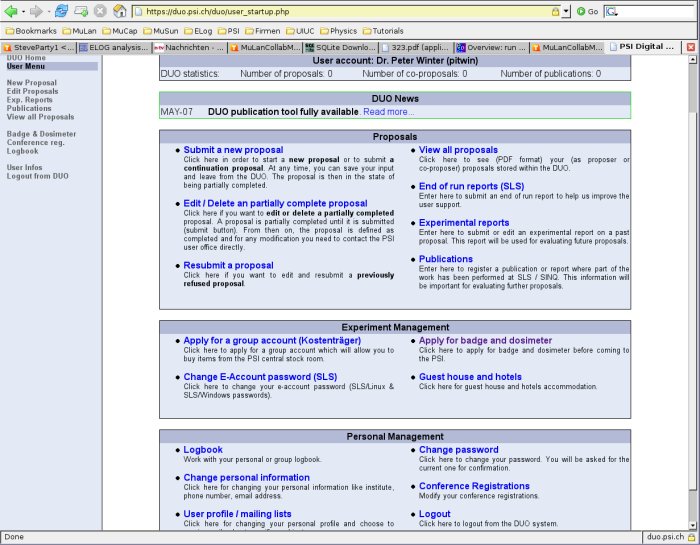Open Guest house and hotels link
700x545 pixels.
tap(470, 377)
